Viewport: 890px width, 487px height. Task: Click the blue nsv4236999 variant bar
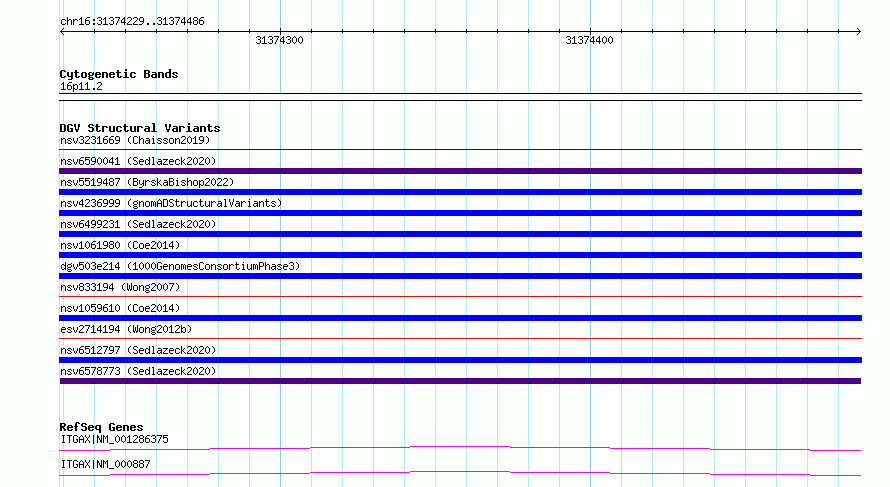(x=460, y=213)
